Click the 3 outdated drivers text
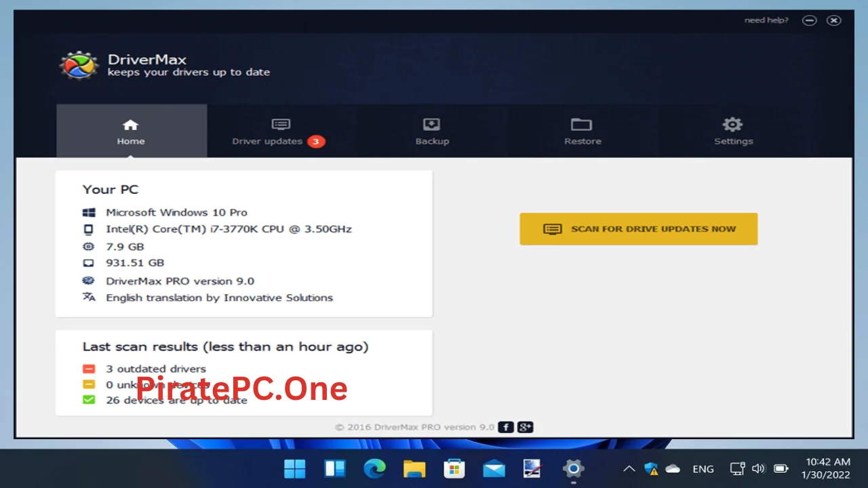Screen dimensions: 868x488 tap(155, 369)
